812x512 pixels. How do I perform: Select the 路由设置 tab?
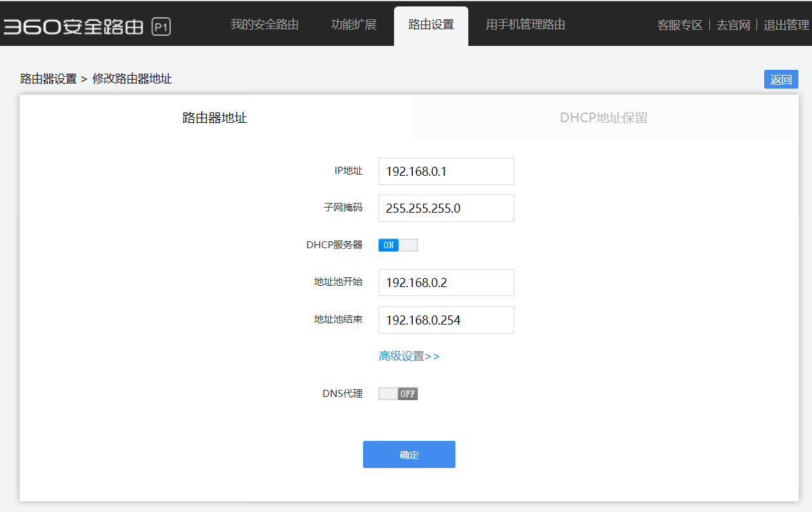point(431,25)
